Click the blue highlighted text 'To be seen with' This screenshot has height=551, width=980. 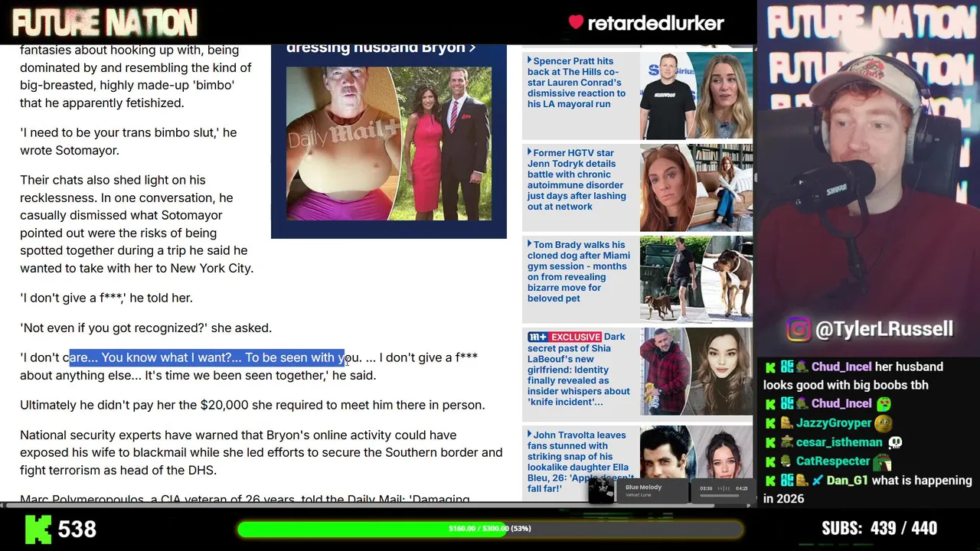click(x=289, y=357)
